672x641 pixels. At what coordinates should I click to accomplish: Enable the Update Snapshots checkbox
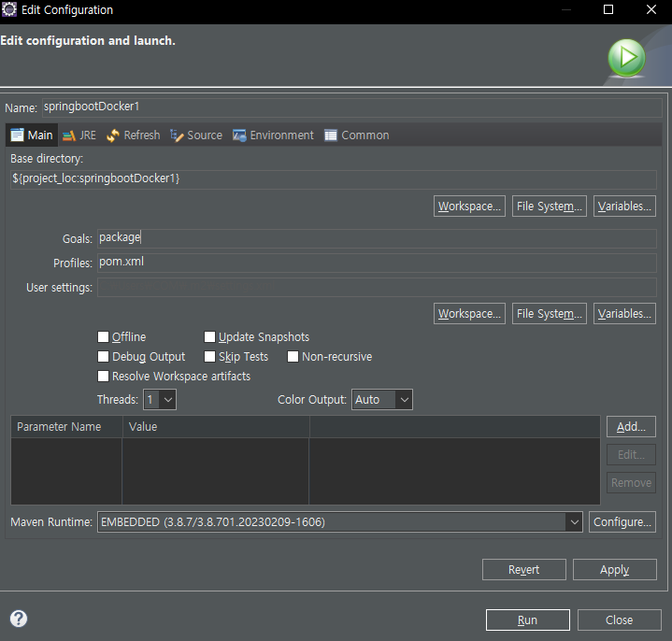tap(209, 336)
